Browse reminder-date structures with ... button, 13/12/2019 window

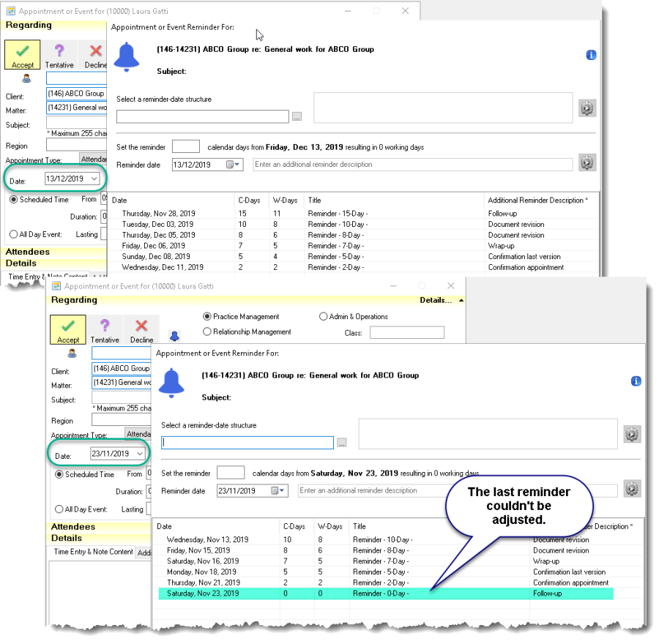[297, 117]
